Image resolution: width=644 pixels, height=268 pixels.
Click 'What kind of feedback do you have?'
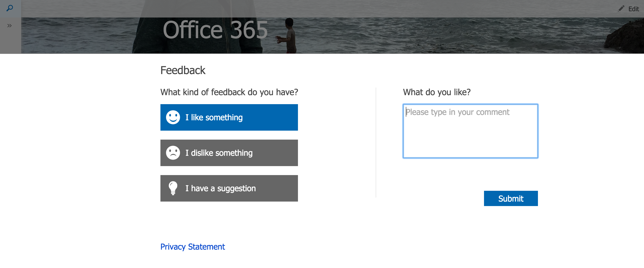[x=229, y=92]
